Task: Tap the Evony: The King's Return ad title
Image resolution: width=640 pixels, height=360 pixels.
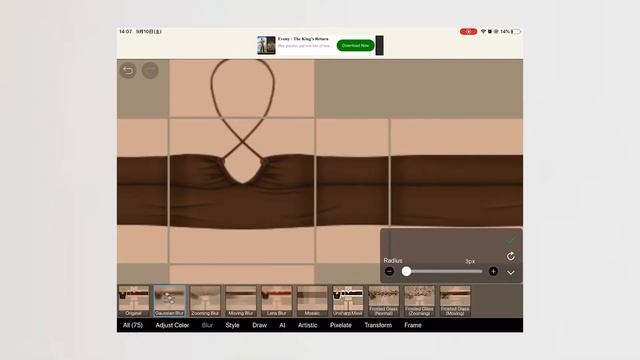Action: coord(303,39)
